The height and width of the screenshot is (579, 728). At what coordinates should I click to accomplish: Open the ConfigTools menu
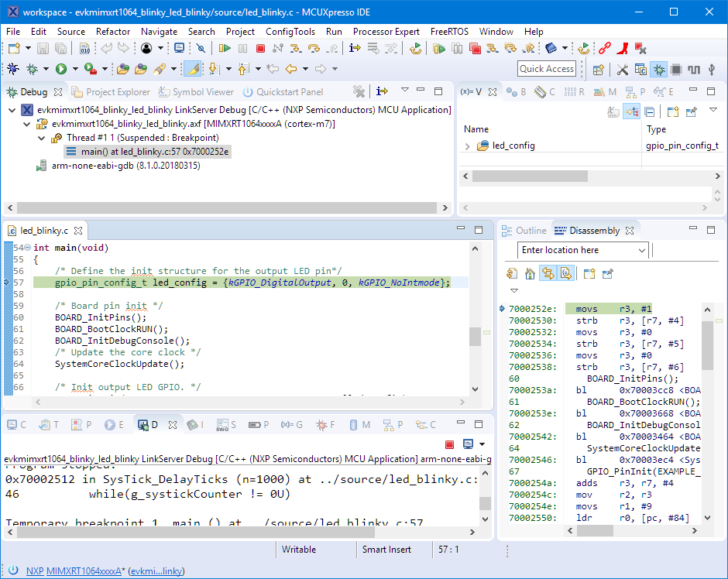(290, 32)
